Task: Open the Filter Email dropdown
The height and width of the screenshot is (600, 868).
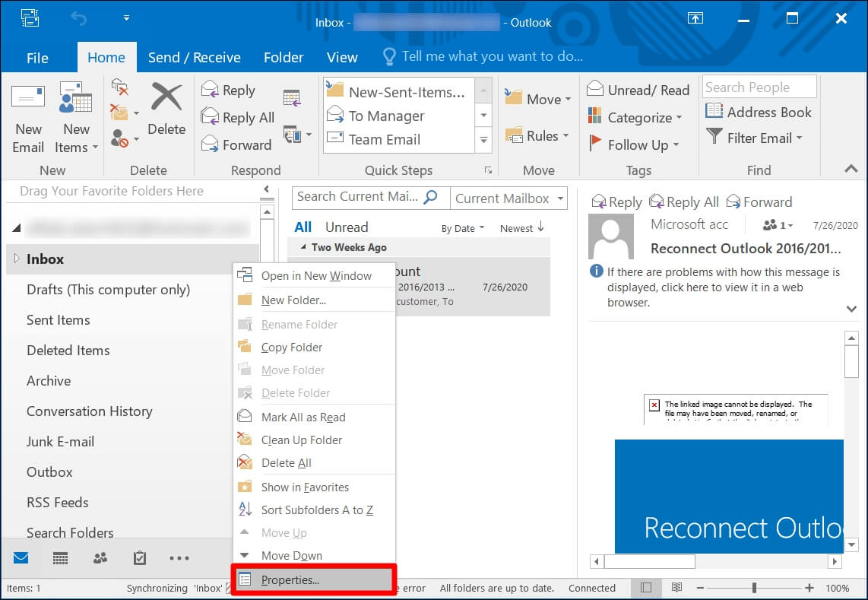Action: click(x=754, y=138)
